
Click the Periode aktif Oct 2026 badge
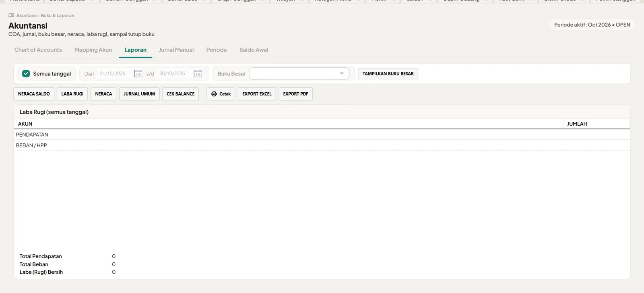point(592,25)
